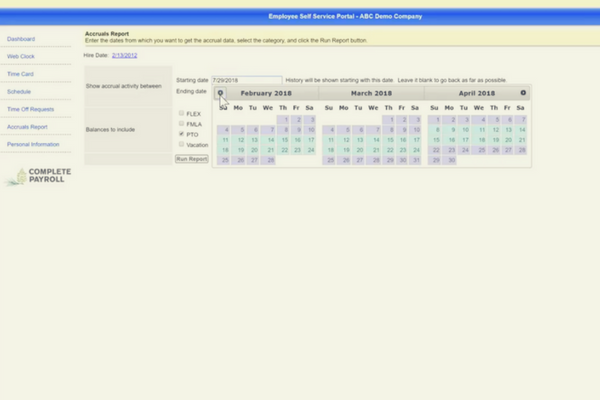Select March 31 in the calendar

click(415, 159)
